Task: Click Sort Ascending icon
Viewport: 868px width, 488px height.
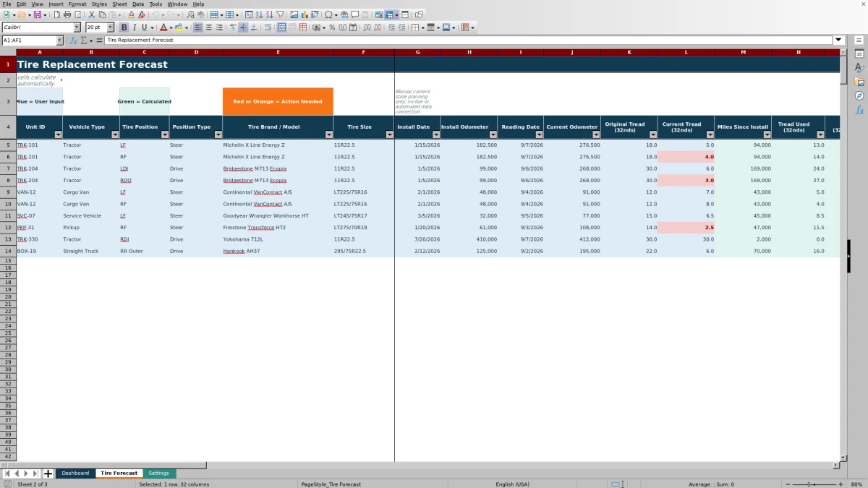Action: tap(259, 14)
